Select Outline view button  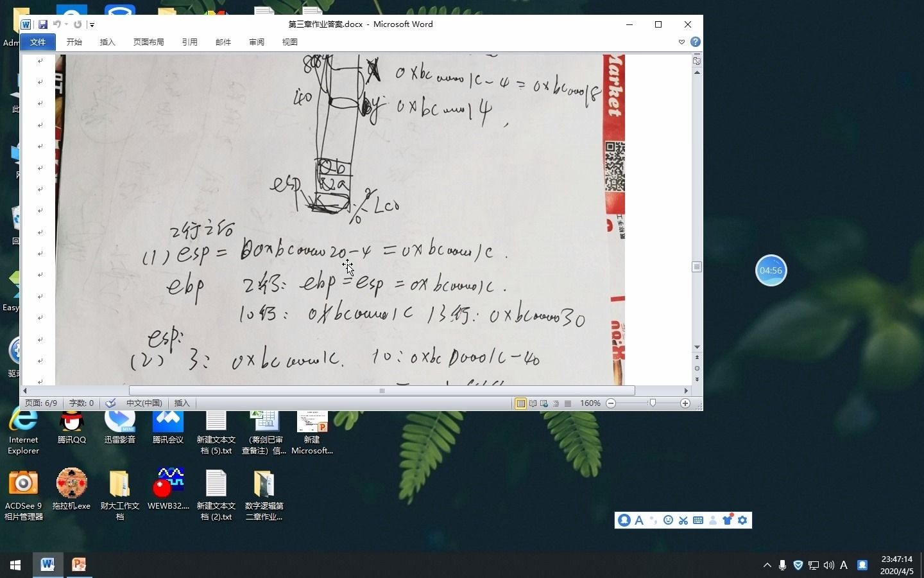pos(556,403)
